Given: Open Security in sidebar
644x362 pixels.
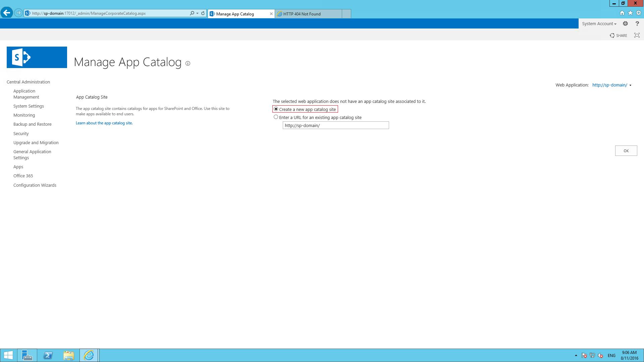Looking at the screenshot, I should [x=21, y=134].
